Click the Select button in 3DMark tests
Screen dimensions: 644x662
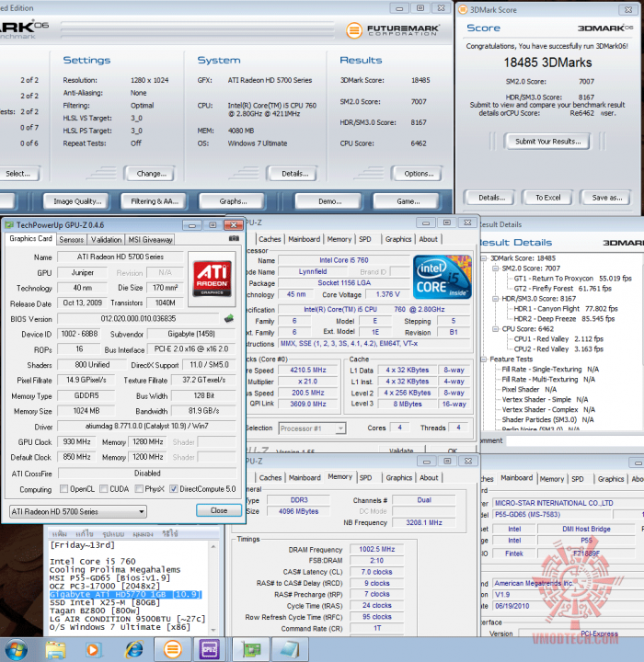17,174
